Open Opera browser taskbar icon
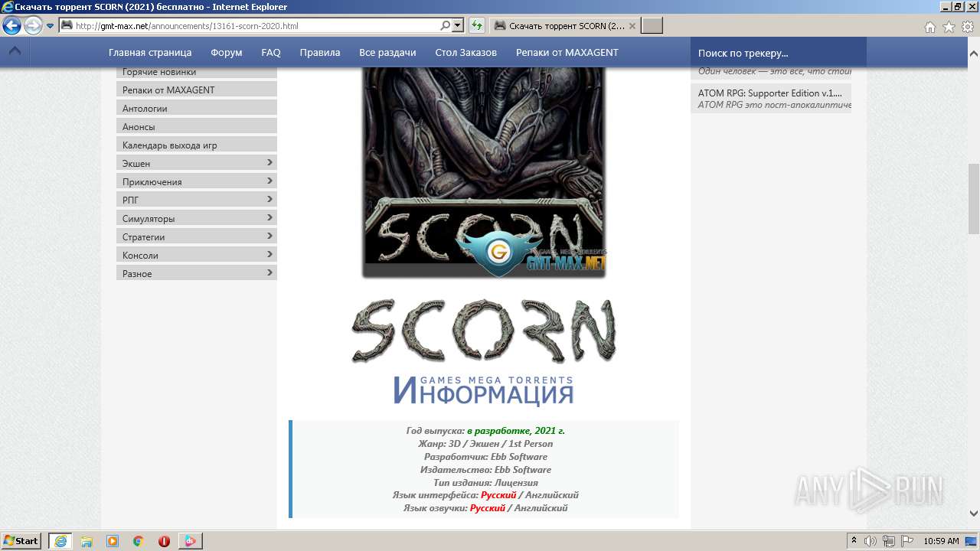Image resolution: width=980 pixels, height=551 pixels. [x=164, y=541]
